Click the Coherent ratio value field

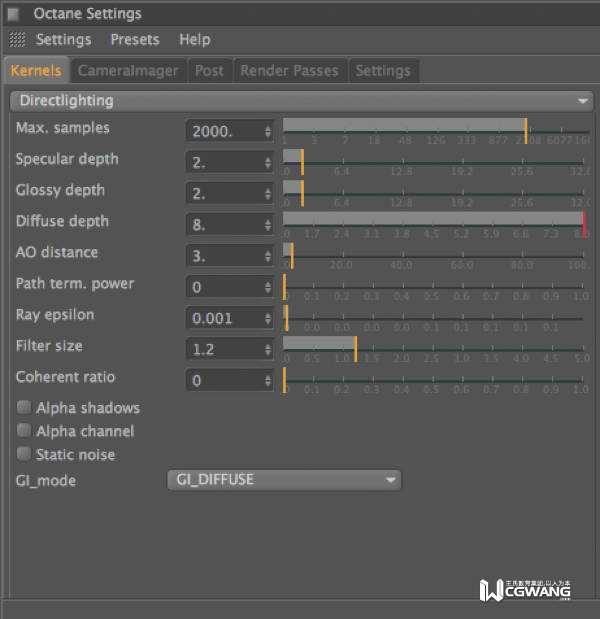point(230,381)
